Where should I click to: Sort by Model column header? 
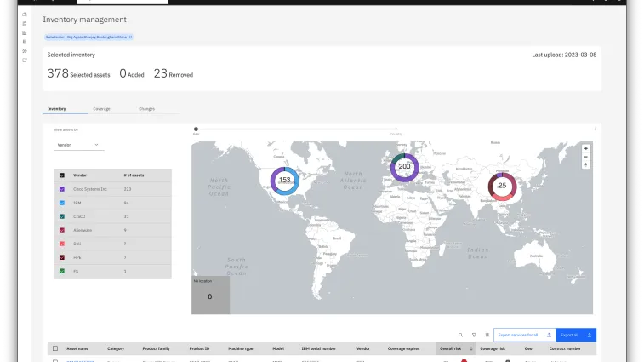[278, 348]
